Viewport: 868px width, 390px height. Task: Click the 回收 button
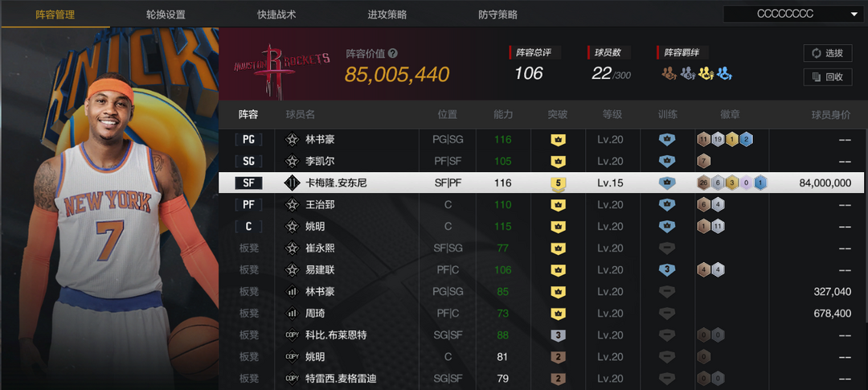[x=828, y=77]
